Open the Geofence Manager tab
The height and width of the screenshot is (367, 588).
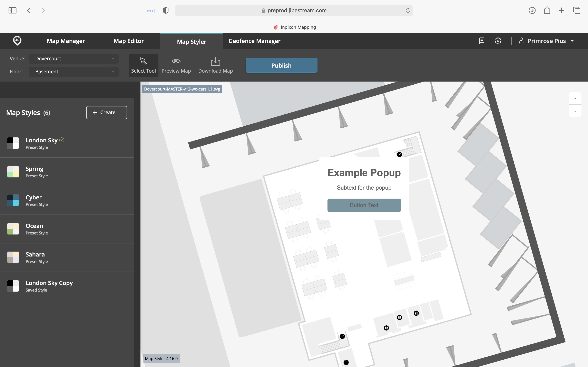point(254,41)
